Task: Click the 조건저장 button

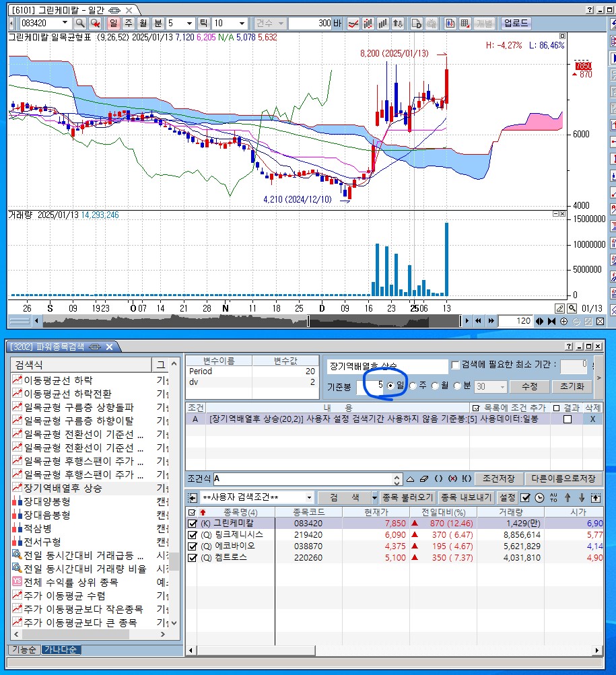Action: [498, 478]
